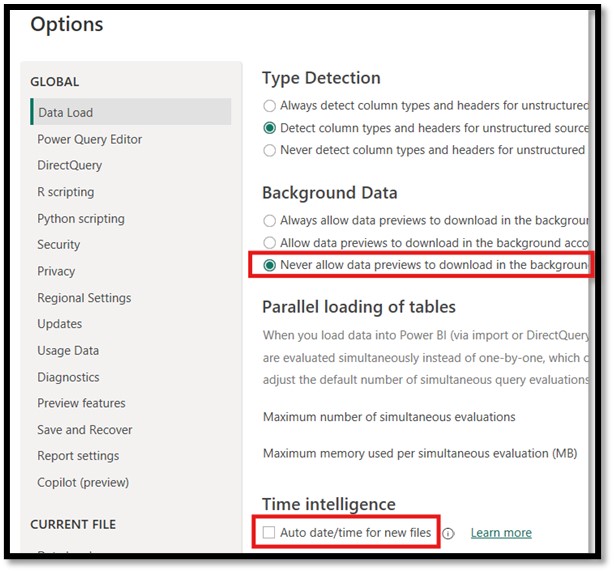Switch to R scripting options
The width and height of the screenshot is (614, 572).
(65, 192)
